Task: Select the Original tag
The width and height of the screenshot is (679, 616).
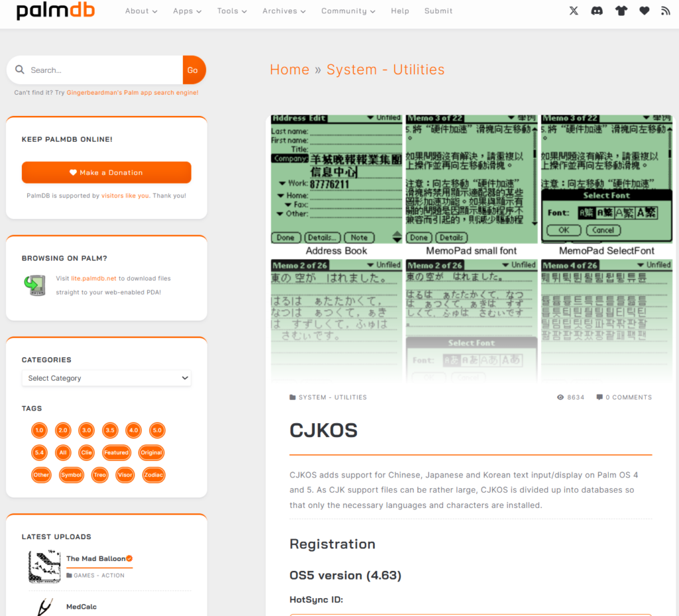Action: click(151, 452)
